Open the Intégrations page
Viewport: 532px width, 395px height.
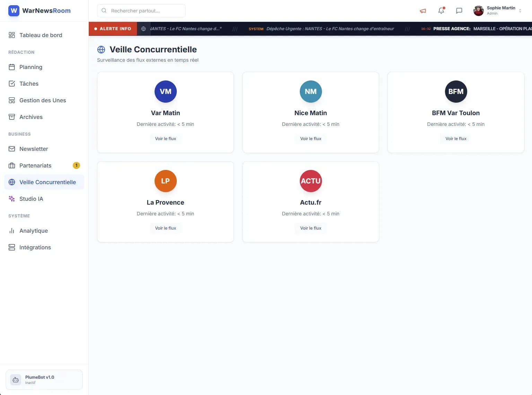pos(44,247)
